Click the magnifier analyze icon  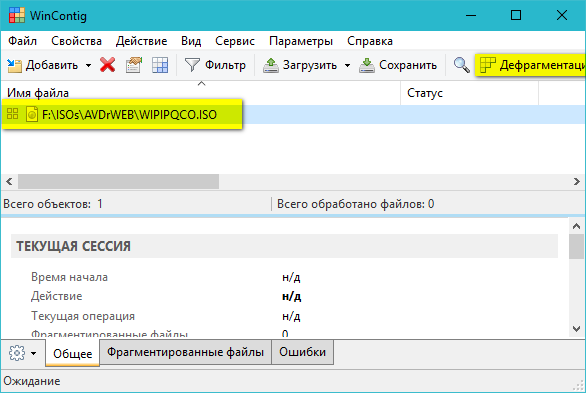pyautogui.click(x=462, y=65)
